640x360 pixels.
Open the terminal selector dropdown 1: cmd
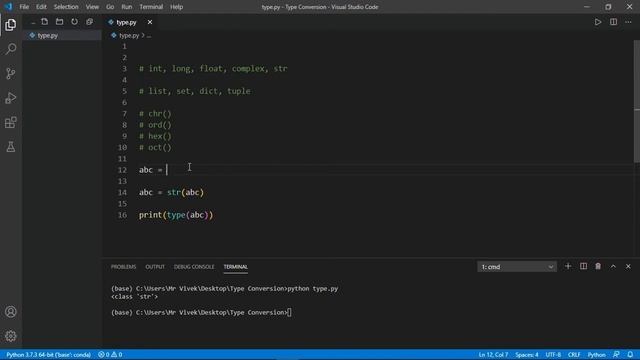coord(517,267)
